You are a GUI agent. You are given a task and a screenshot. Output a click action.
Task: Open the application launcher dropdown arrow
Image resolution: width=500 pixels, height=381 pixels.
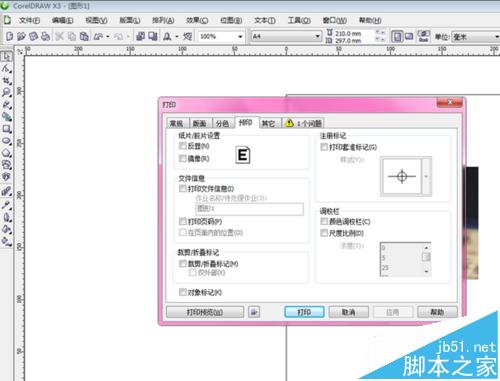point(177,36)
